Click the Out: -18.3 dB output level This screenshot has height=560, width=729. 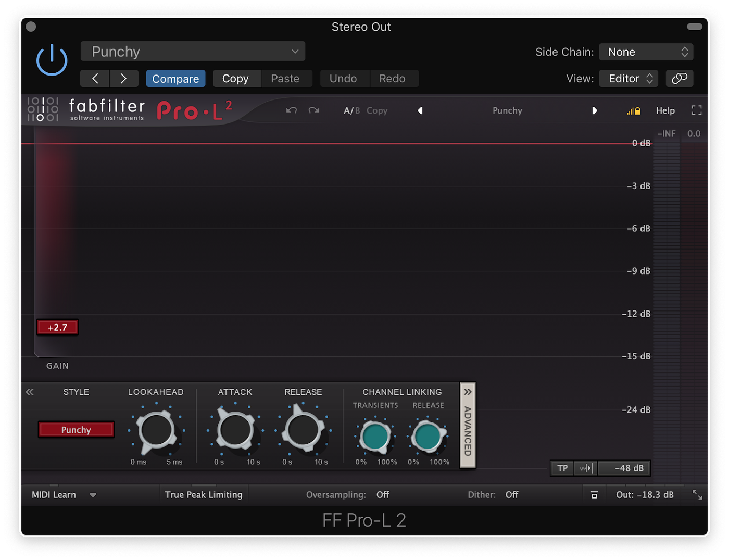coord(645,495)
